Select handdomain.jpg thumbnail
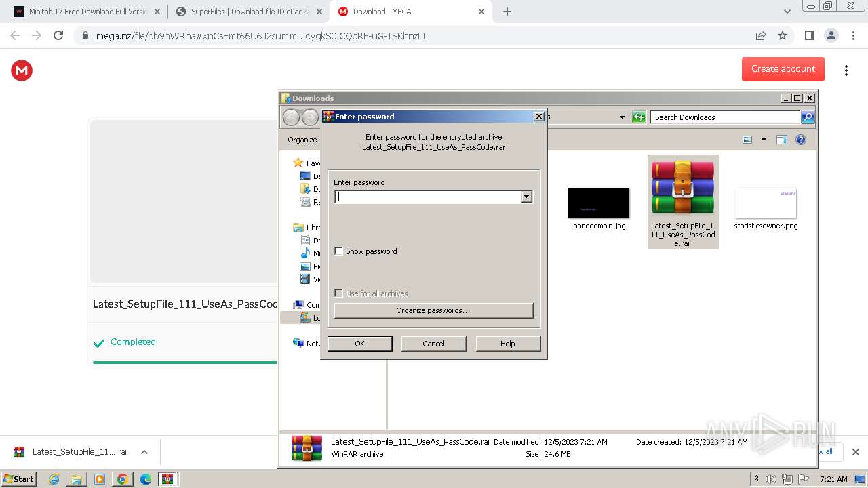868x488 pixels. (599, 203)
